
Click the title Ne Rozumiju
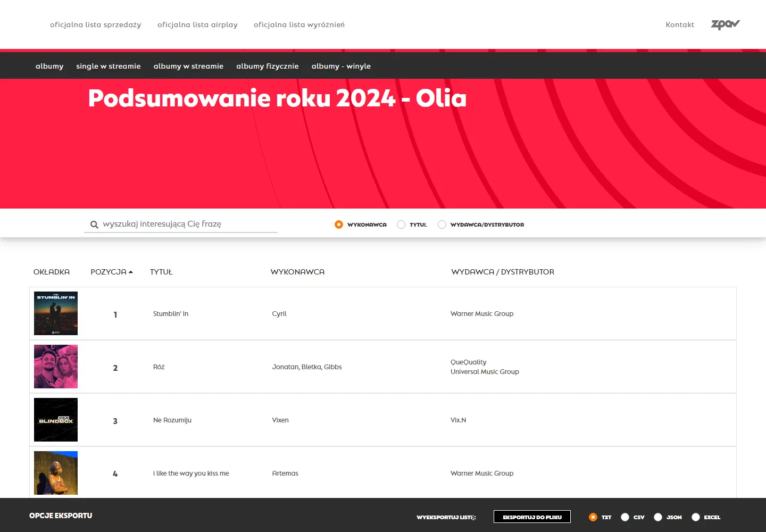[172, 420]
